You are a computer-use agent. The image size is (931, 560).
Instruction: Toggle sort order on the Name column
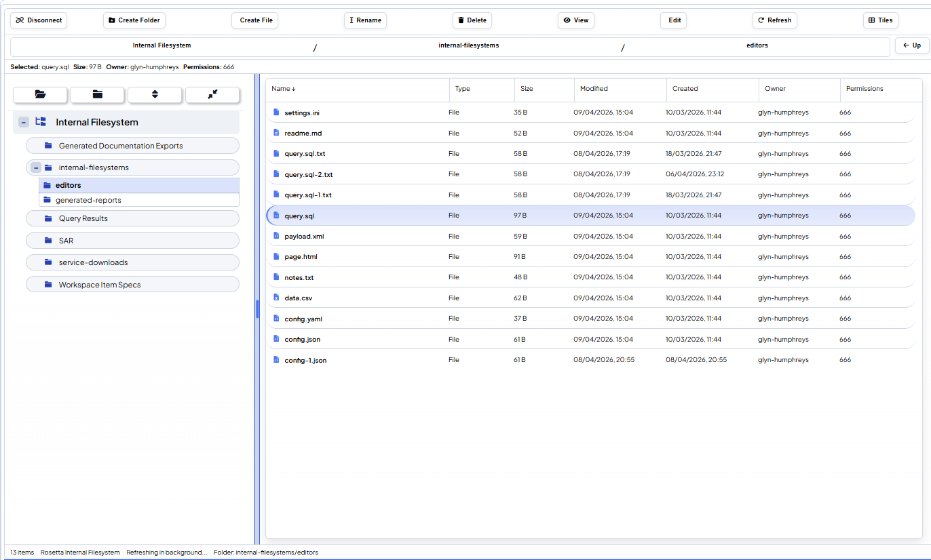point(283,89)
